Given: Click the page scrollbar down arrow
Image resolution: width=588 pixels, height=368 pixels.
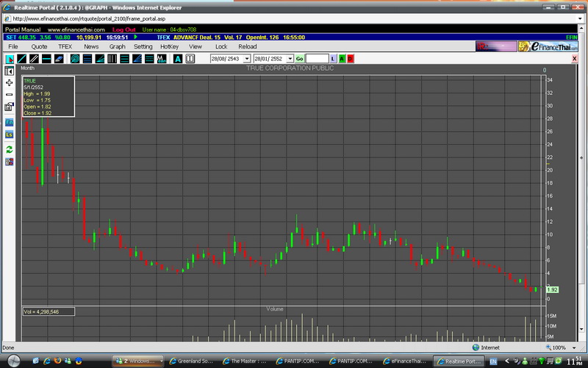Looking at the screenshot, I should point(581,329).
